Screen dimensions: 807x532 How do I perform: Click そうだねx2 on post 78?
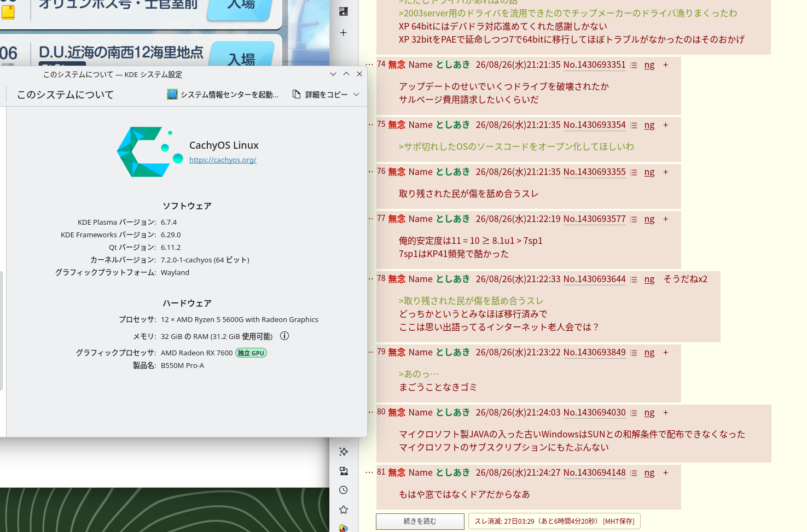(x=685, y=279)
